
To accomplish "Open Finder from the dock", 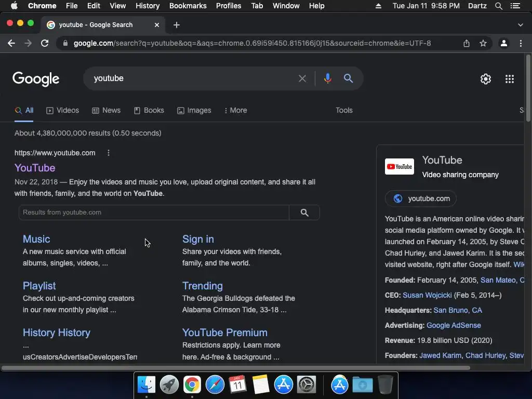I will click(147, 385).
